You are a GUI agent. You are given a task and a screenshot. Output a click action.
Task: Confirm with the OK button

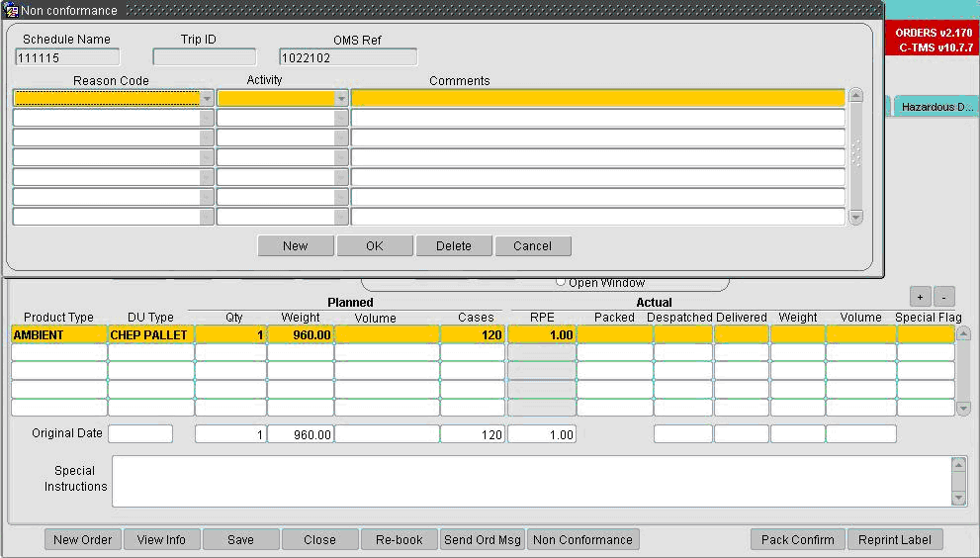point(375,245)
